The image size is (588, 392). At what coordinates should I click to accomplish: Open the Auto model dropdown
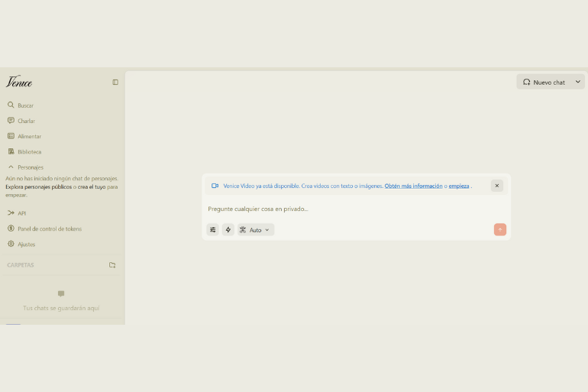(256, 229)
